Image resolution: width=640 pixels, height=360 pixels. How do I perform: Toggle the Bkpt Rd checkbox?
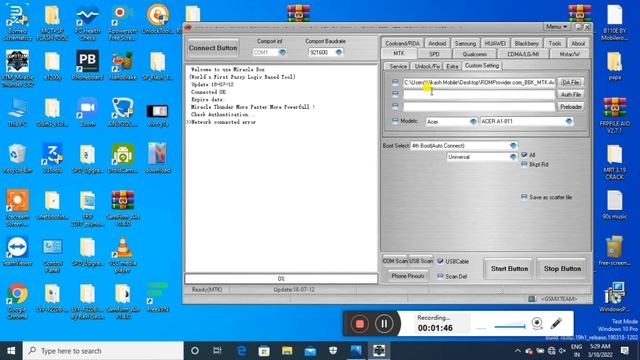click(524, 164)
